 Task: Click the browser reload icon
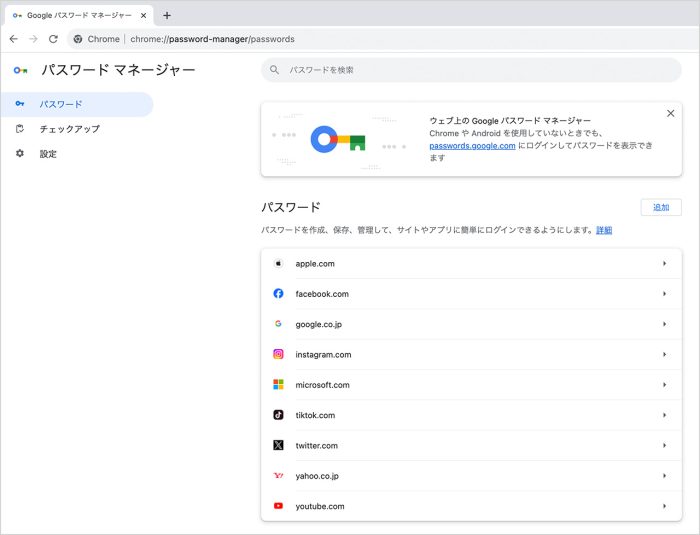tap(53, 39)
